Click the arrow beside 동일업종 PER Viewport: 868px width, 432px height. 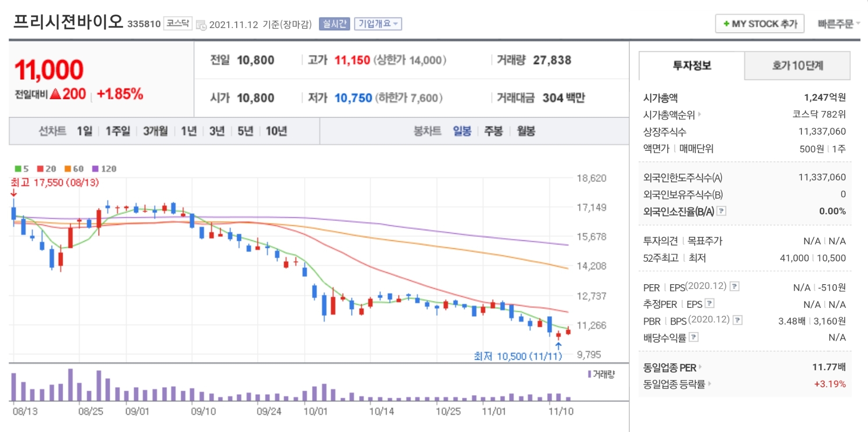[x=700, y=367]
